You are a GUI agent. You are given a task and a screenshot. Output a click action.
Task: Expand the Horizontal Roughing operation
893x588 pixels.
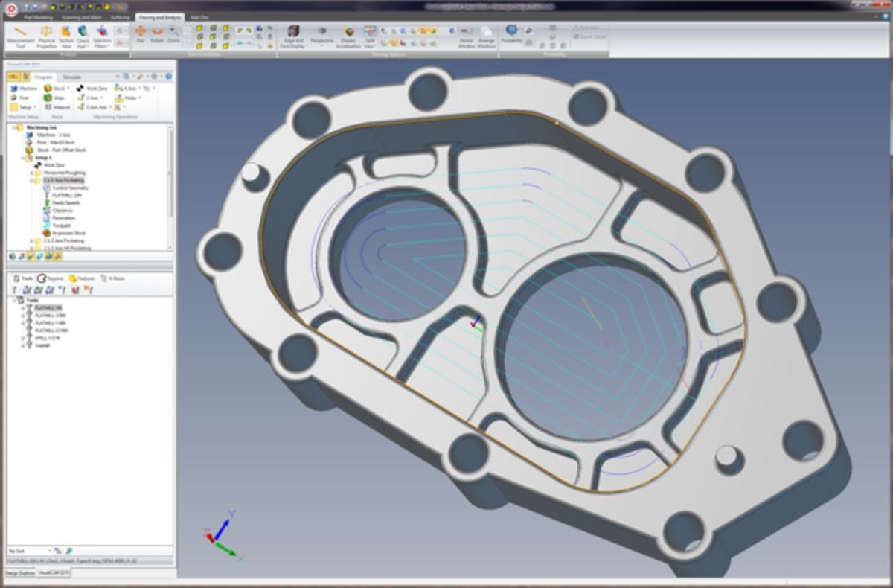[32, 172]
